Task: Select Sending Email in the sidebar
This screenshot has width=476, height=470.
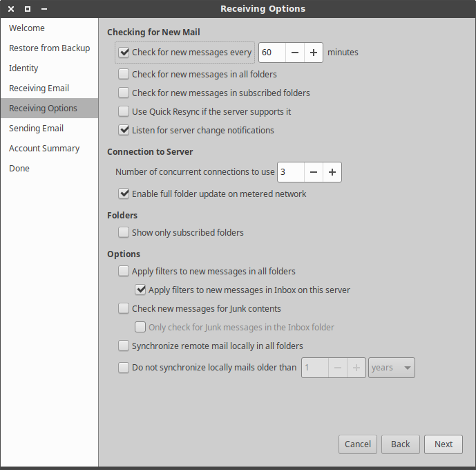Action: pyautogui.click(x=36, y=129)
